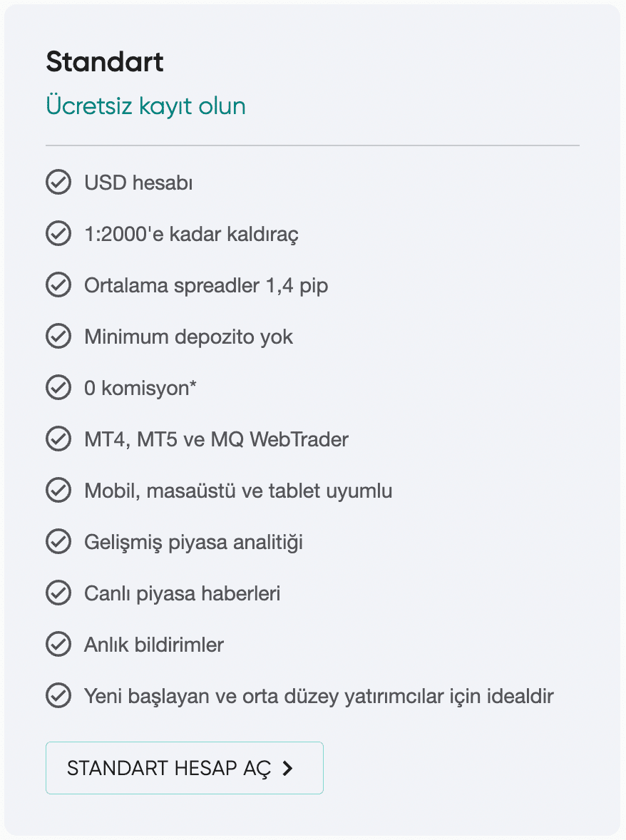Image resolution: width=626 pixels, height=840 pixels.
Task: Click the check icon beside Yeni başlayan yatırımcılar
Action: tap(58, 696)
